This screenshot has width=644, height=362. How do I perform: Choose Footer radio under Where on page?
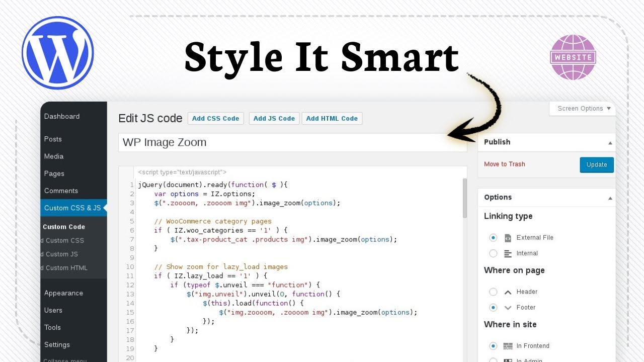(493, 308)
